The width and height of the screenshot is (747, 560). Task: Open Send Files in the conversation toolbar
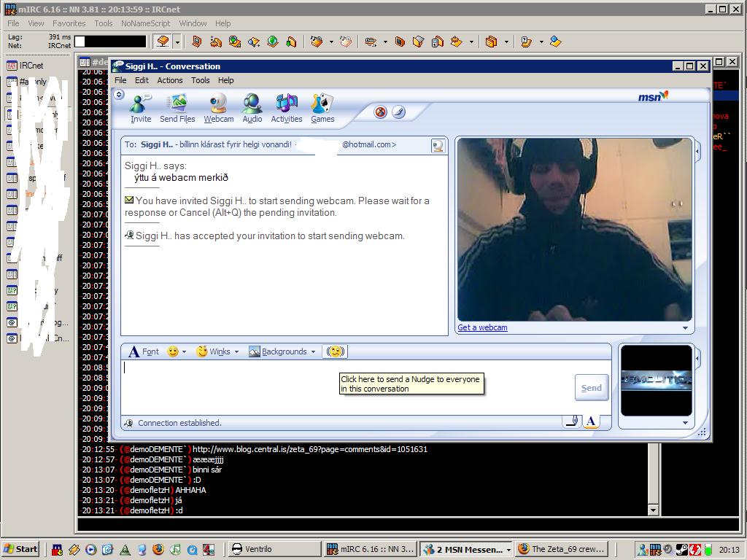pos(177,109)
